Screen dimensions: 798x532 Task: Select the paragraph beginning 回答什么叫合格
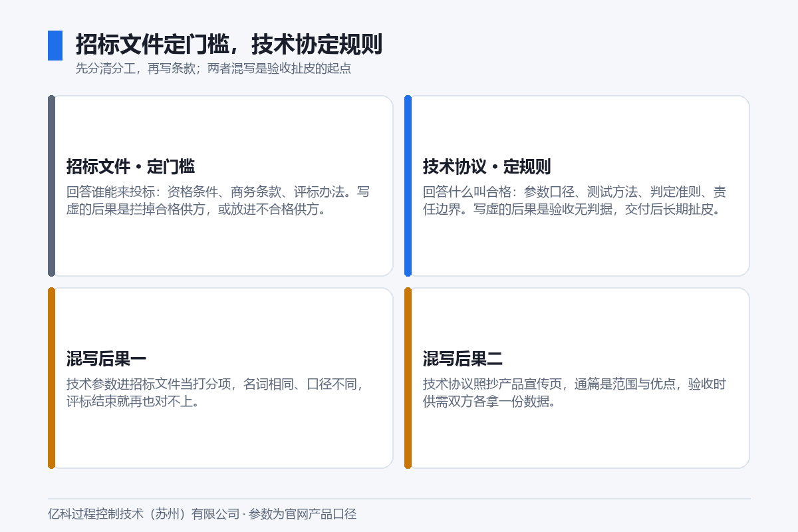point(575,201)
